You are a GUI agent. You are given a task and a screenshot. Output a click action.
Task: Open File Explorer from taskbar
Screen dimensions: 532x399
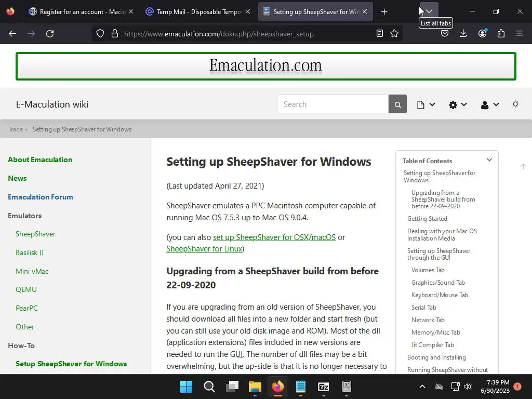pyautogui.click(x=255, y=387)
